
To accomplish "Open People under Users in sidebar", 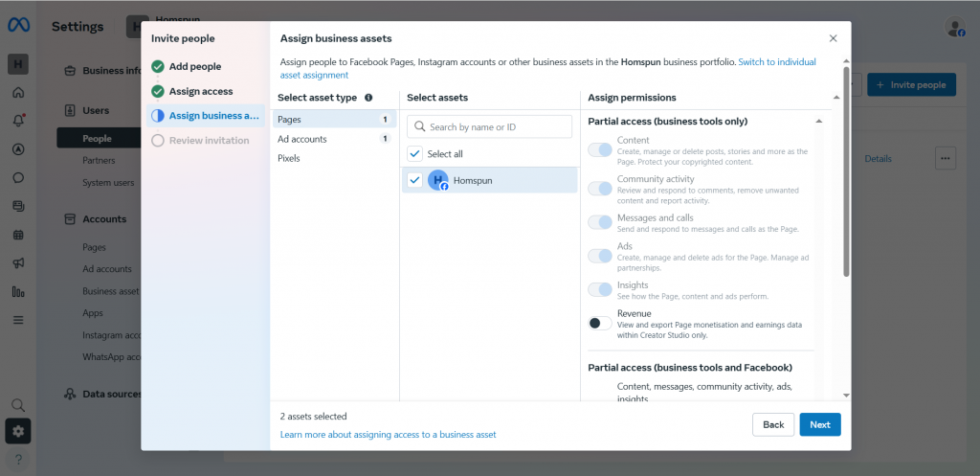I will (98, 138).
